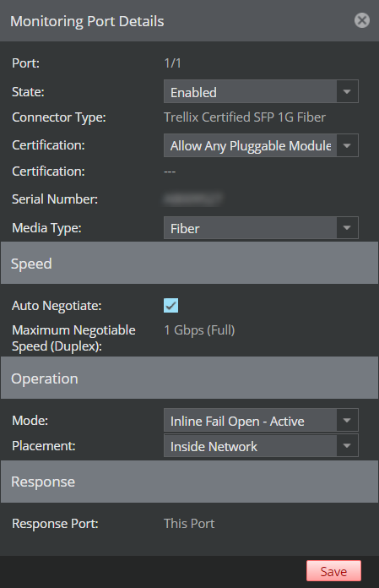Click the Placement label

point(44,446)
